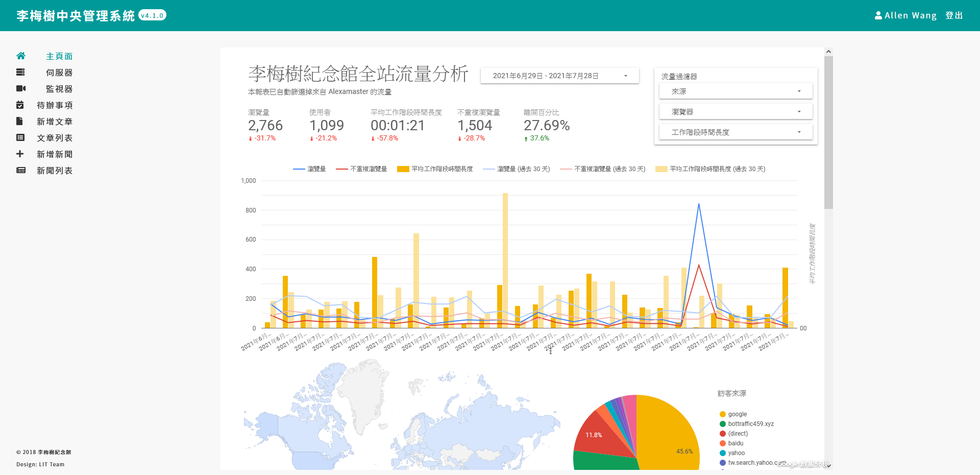Click 登出 to log out

coord(954,15)
